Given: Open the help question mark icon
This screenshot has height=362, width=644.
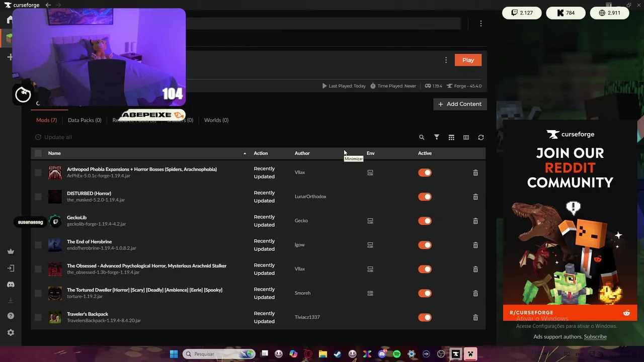Looking at the screenshot, I should [x=11, y=316].
